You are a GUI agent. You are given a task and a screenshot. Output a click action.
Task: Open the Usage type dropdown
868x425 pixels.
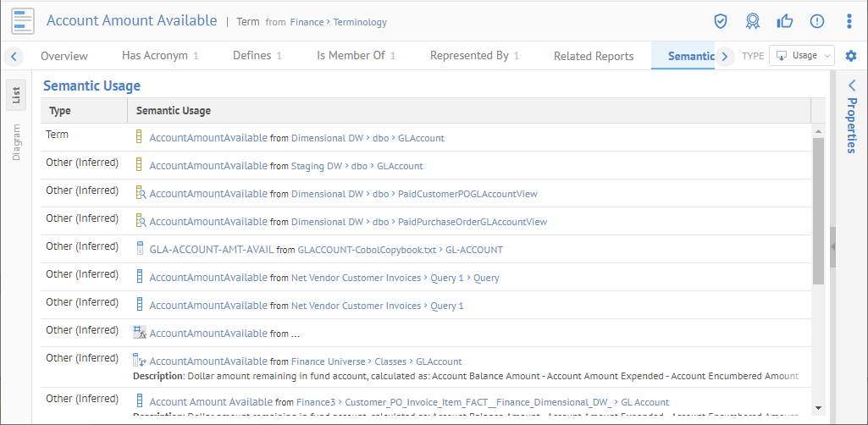point(801,56)
